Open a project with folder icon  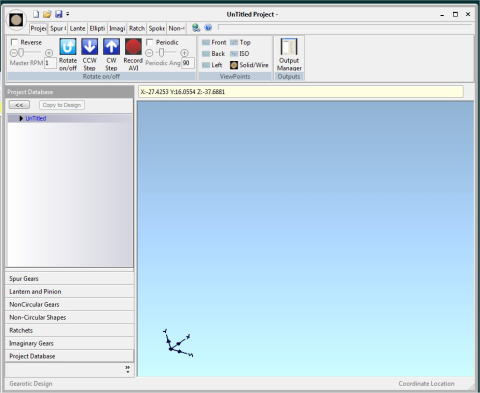[x=47, y=14]
